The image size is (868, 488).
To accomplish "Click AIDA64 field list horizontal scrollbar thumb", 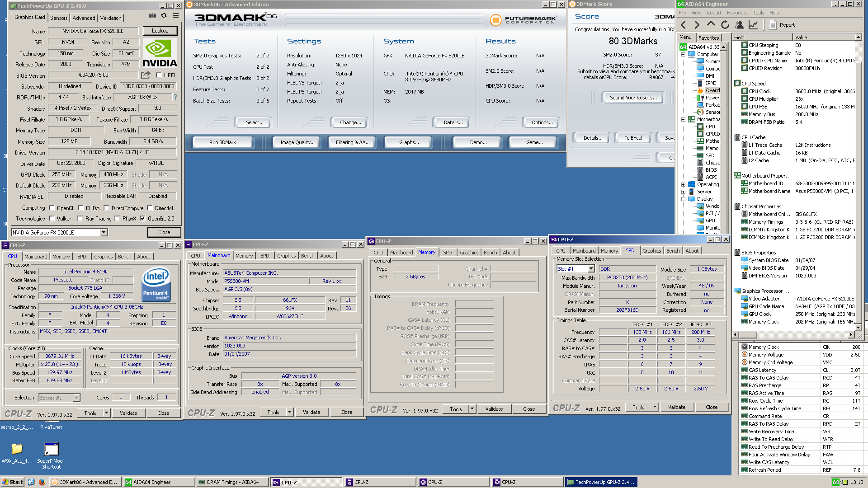I will pos(748,335).
